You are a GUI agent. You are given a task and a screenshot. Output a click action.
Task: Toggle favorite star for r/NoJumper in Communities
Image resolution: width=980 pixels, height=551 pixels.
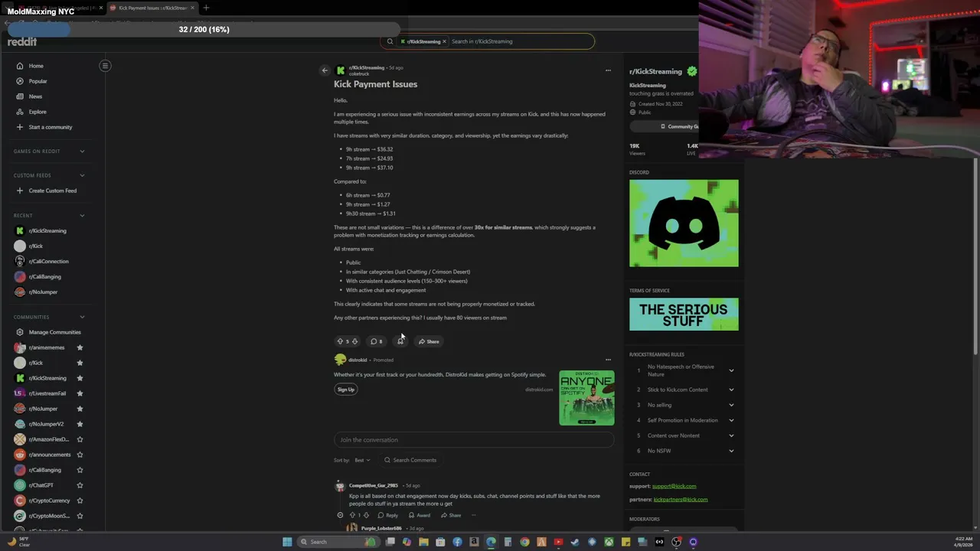point(80,409)
